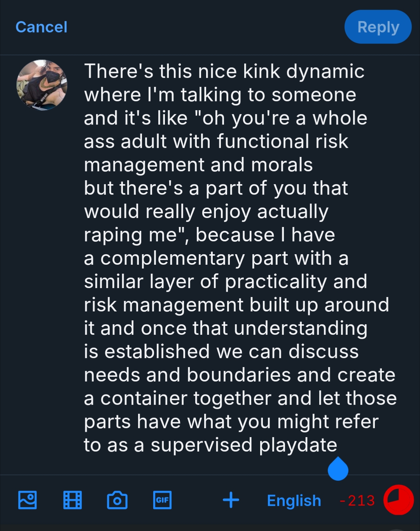
Task: Tap the blue text cursor handle
Action: [338, 469]
